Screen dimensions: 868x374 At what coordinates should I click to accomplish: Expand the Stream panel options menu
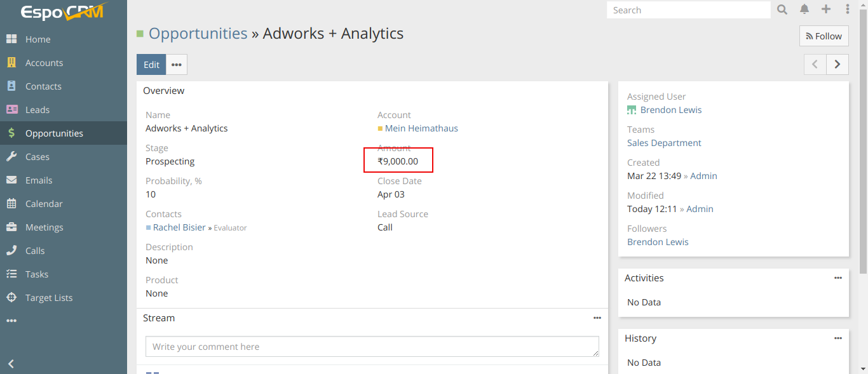pos(597,318)
